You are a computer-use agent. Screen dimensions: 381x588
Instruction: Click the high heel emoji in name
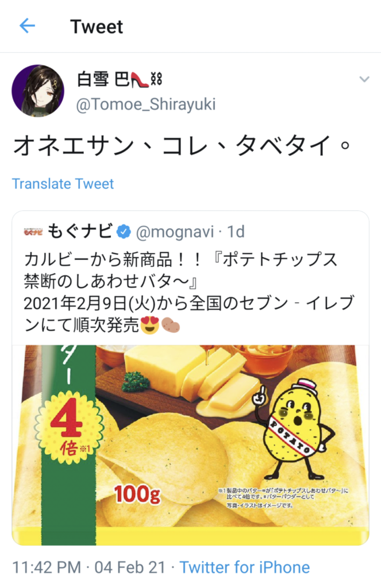[140, 79]
